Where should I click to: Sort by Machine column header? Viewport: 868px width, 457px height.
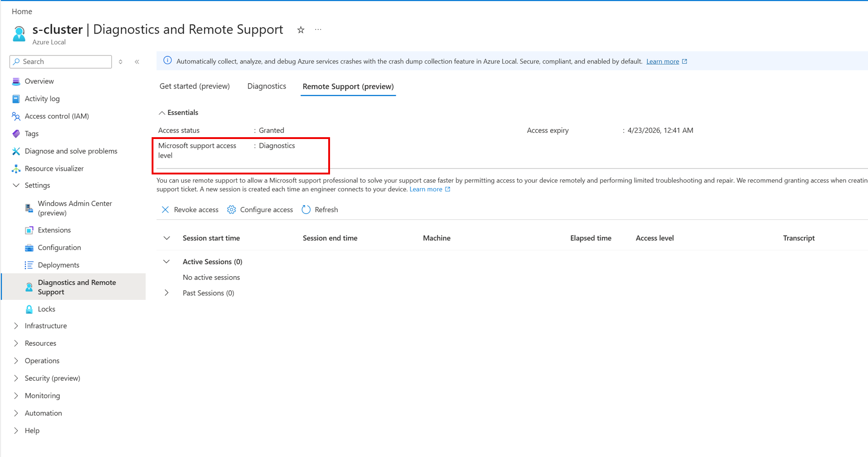(x=437, y=238)
